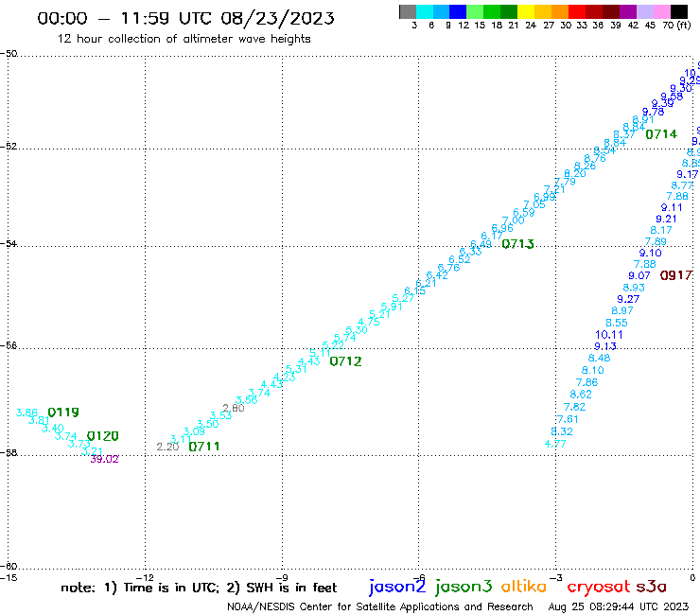Click the dark red track label 0917

(676, 275)
